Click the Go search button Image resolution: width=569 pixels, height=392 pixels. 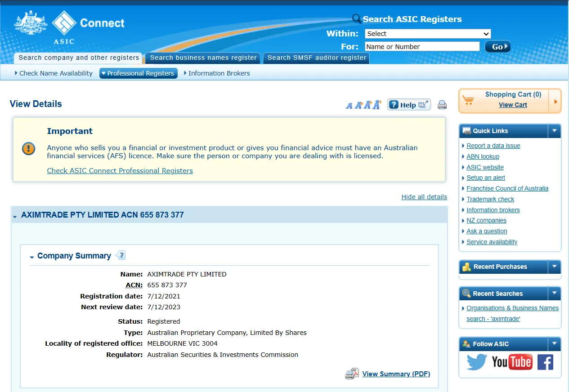pos(497,46)
